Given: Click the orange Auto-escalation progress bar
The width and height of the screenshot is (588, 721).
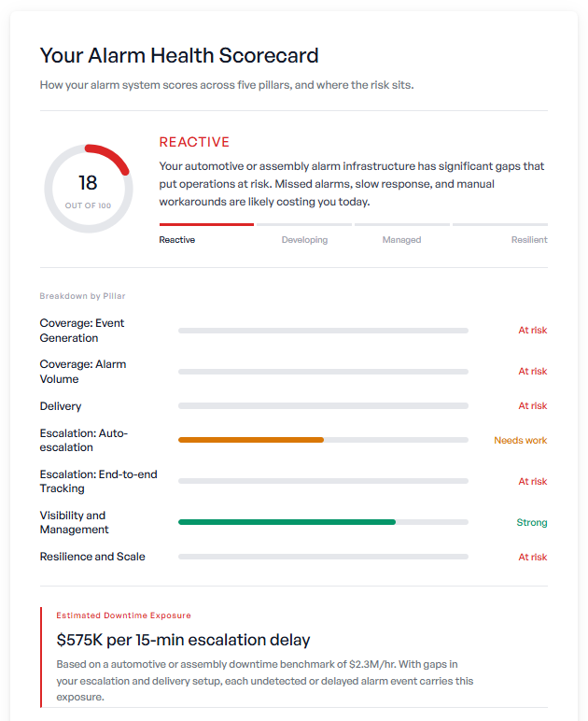Looking at the screenshot, I should tap(251, 440).
